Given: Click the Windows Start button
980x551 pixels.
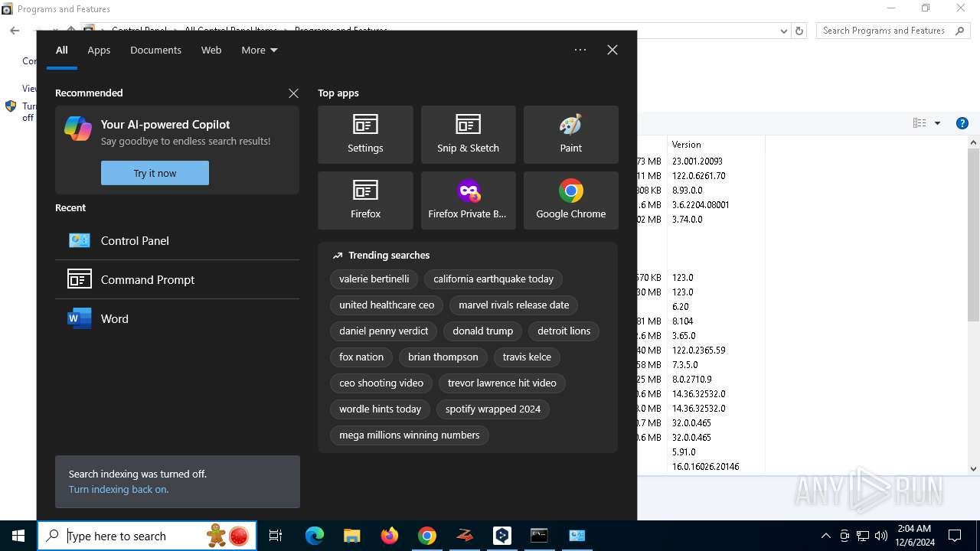Looking at the screenshot, I should (x=18, y=536).
